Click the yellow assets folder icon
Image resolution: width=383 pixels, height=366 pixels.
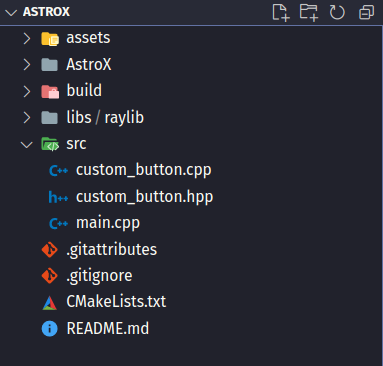50,38
